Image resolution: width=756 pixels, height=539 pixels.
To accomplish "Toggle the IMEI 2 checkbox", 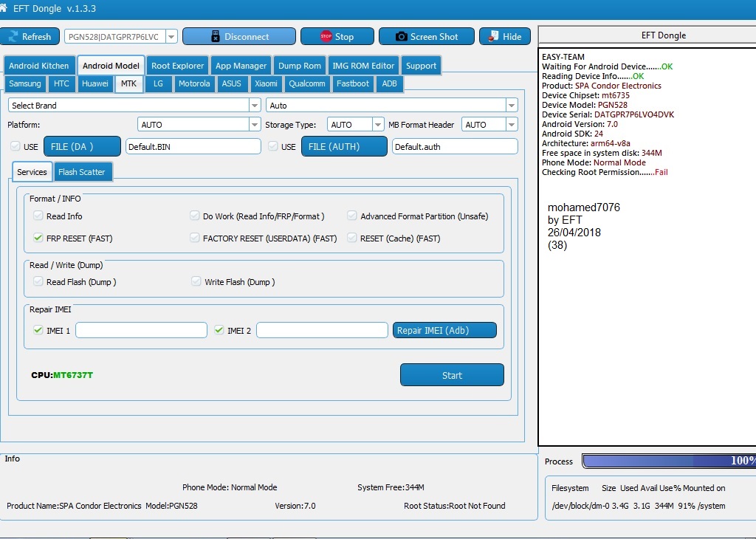I will tap(219, 330).
